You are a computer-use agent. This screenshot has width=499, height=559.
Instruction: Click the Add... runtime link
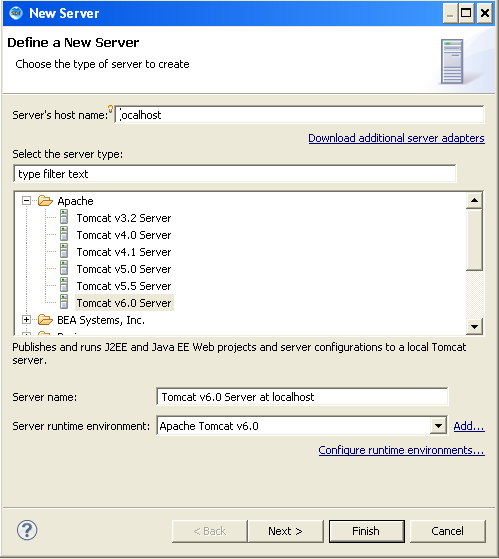point(469,426)
